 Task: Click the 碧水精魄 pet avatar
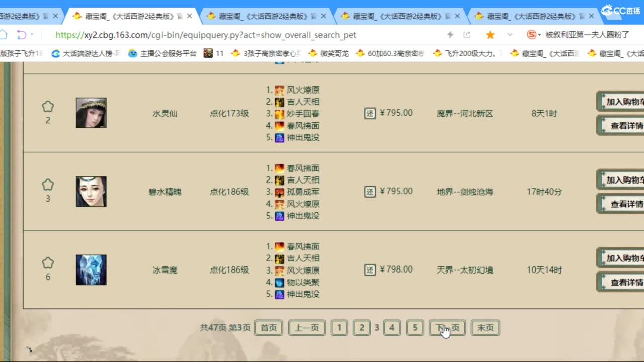[91, 192]
